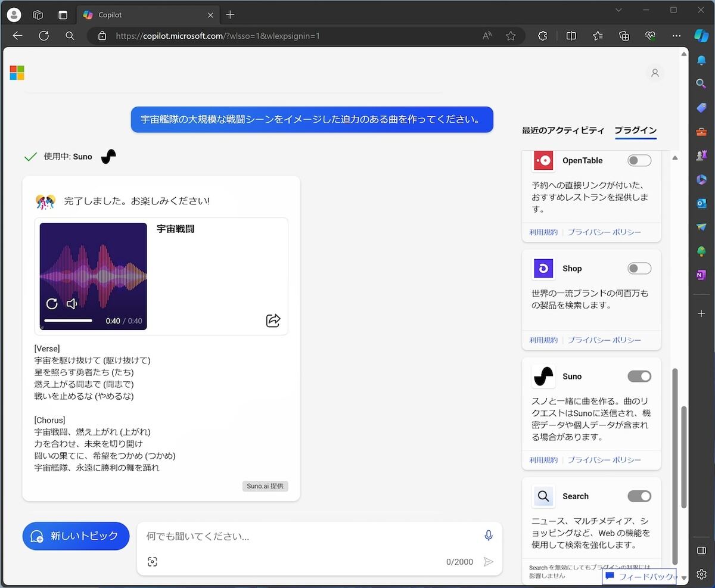Image resolution: width=715 pixels, height=588 pixels.
Task: Add a new app to the sidebar
Action: pos(701,313)
